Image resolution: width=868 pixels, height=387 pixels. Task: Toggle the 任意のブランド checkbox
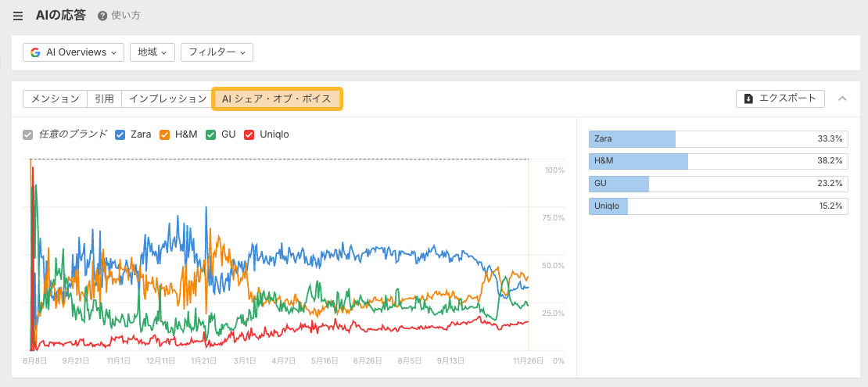[28, 134]
